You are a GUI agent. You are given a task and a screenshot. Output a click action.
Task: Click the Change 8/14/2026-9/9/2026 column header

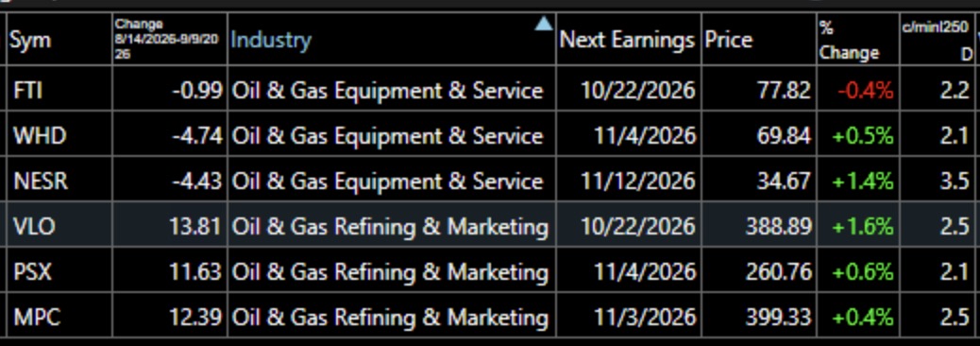[170, 41]
